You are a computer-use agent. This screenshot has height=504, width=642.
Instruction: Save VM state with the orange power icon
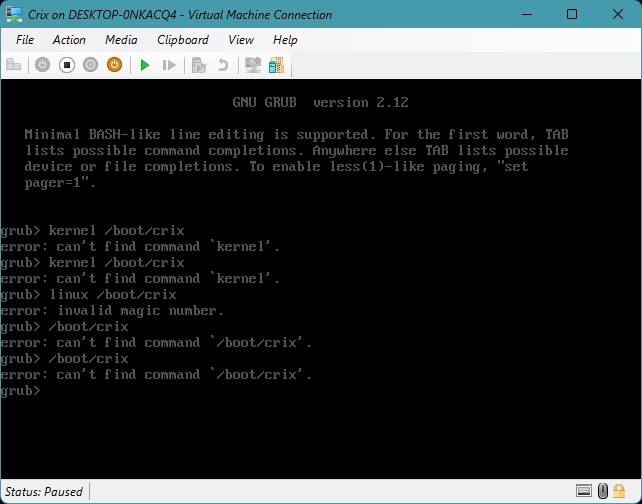114,65
